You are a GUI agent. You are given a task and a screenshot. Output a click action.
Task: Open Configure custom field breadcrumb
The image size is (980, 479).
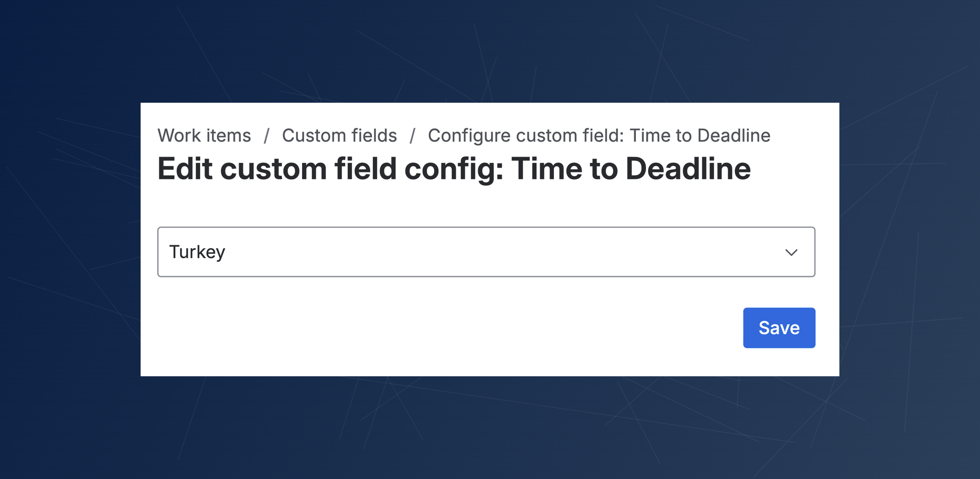pyautogui.click(x=599, y=136)
